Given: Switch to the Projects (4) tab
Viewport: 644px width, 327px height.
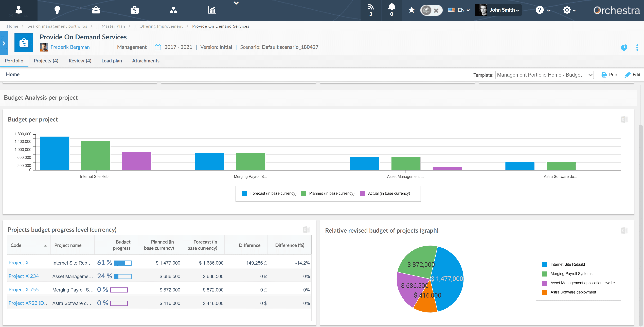Looking at the screenshot, I should (46, 61).
